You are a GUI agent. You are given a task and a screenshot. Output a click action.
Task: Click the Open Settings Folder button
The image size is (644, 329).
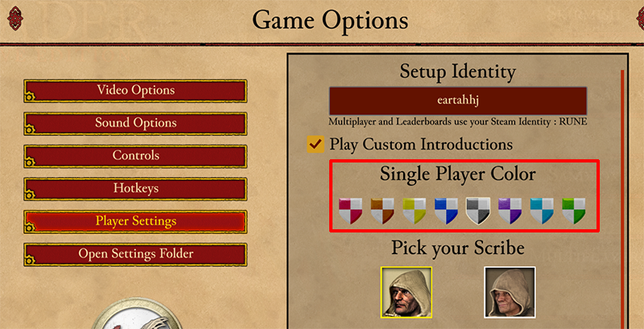pyautogui.click(x=135, y=255)
